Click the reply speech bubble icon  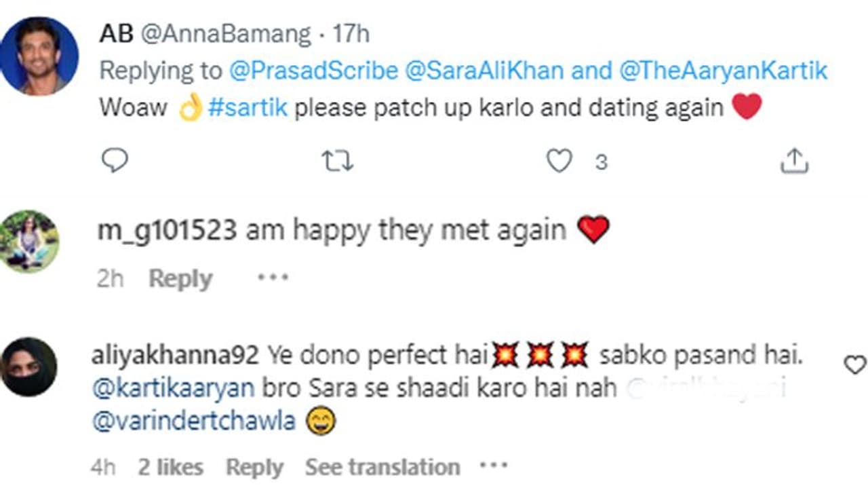point(115,161)
